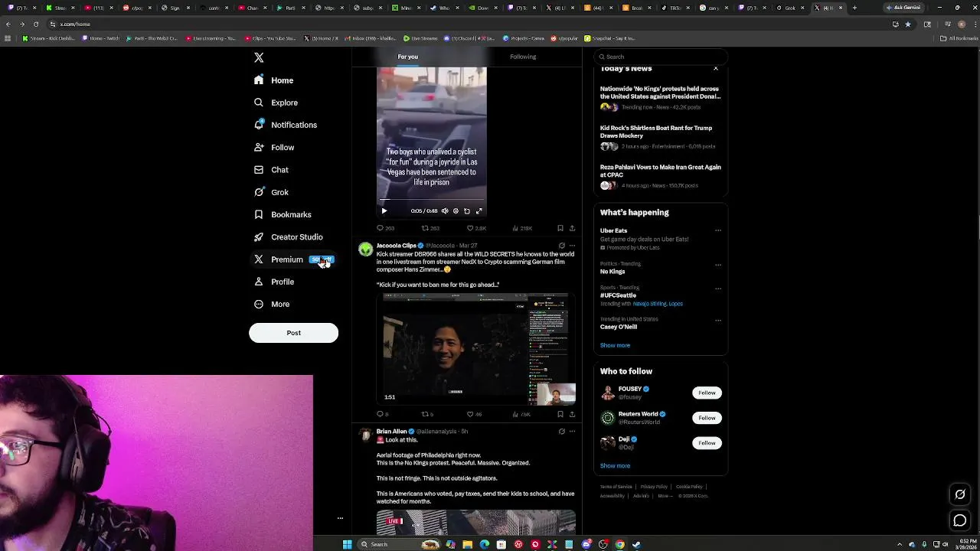
Task: Open Grok from the sidebar
Action: (x=271, y=192)
